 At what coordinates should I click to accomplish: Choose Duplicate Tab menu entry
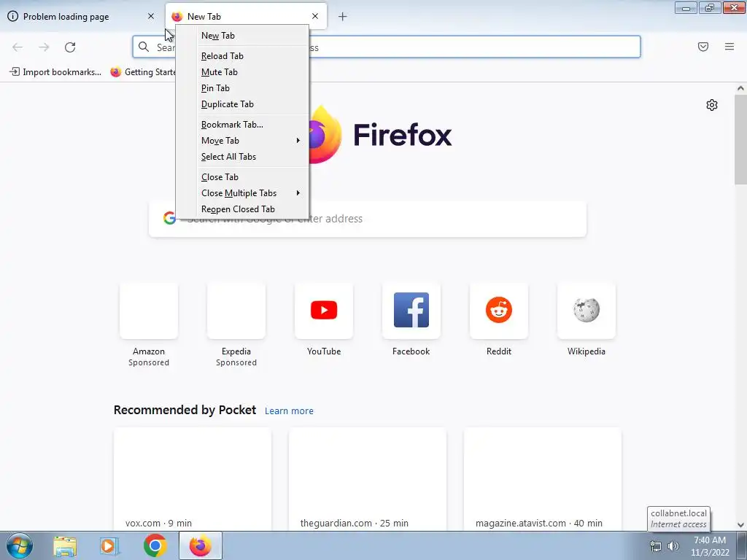click(242, 104)
